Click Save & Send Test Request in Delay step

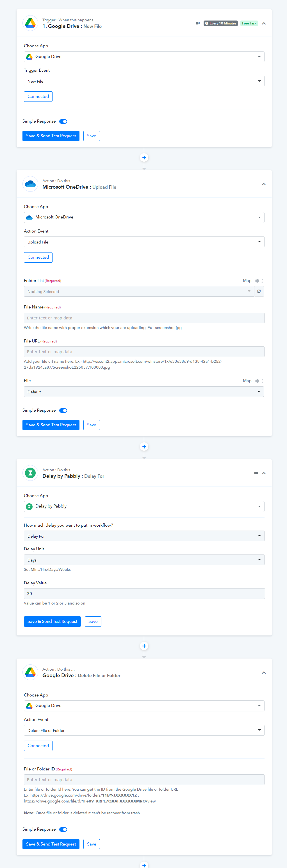[x=52, y=621]
